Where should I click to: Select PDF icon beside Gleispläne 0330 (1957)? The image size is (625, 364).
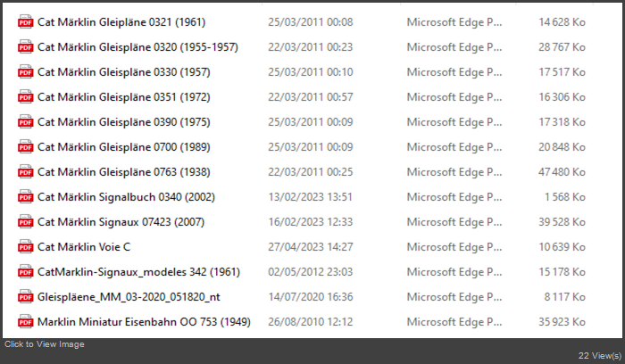coord(25,72)
